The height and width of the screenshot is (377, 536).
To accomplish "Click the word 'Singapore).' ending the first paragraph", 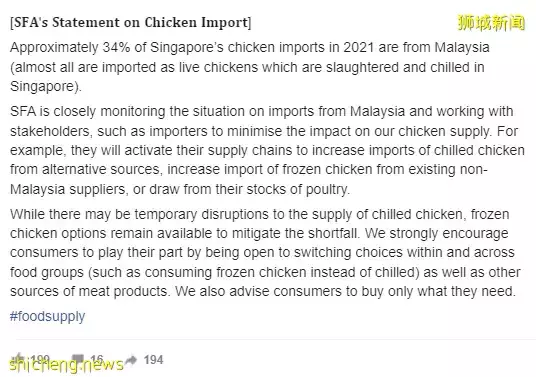I will point(46,86).
